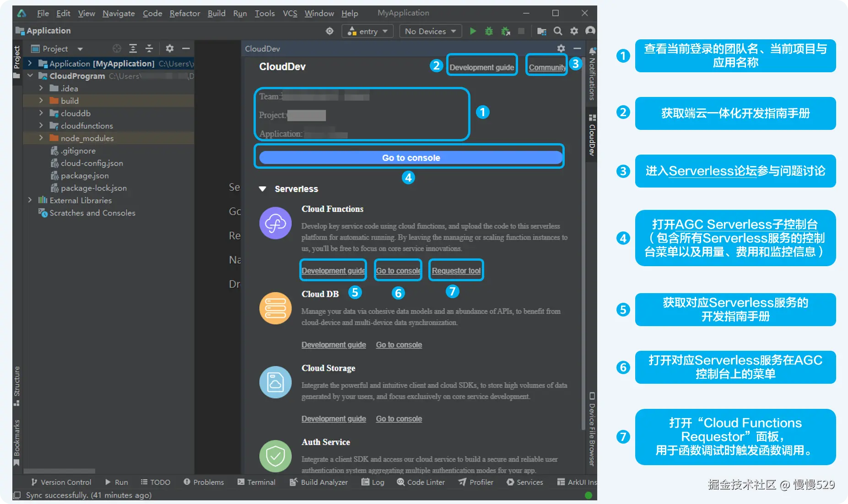
Task: Open the Build Analyzer tab
Action: [319, 482]
